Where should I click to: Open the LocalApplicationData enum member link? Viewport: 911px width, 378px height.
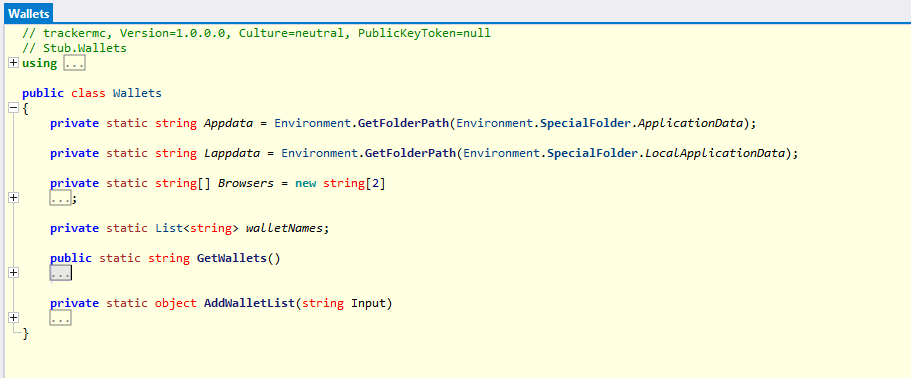tap(715, 153)
